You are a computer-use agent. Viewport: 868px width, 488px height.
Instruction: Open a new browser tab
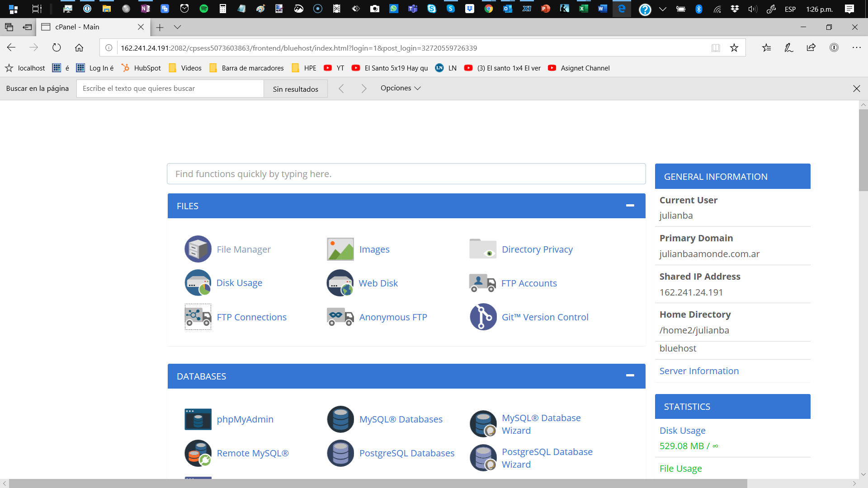(160, 27)
